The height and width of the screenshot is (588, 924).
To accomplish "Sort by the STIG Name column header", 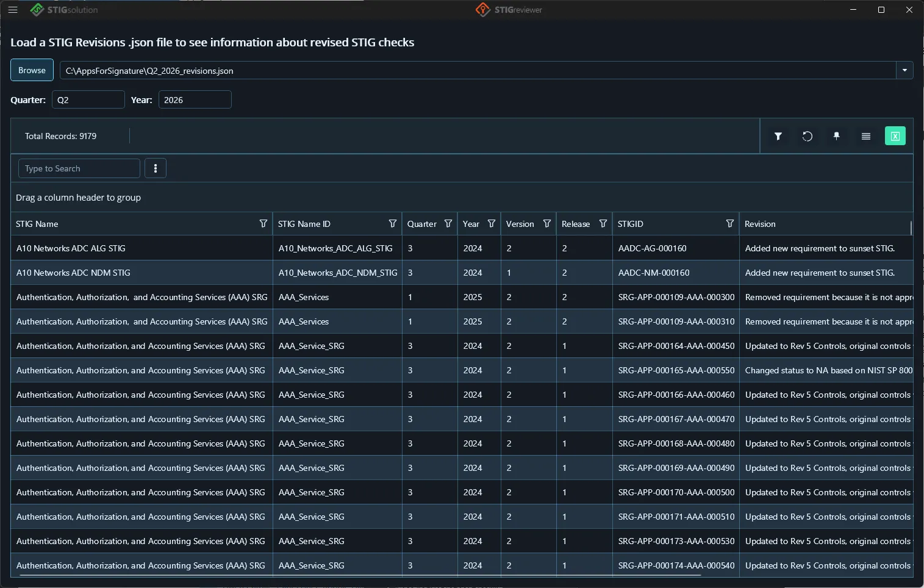I will click(x=37, y=224).
